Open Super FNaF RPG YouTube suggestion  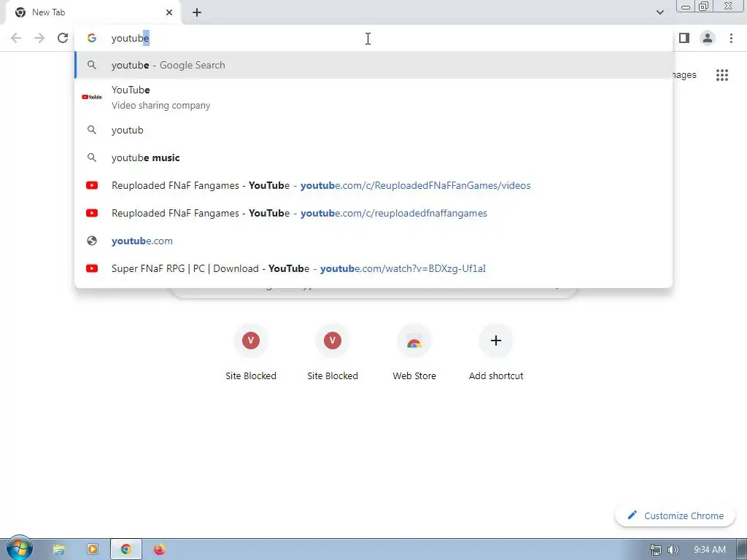pyautogui.click(x=373, y=268)
